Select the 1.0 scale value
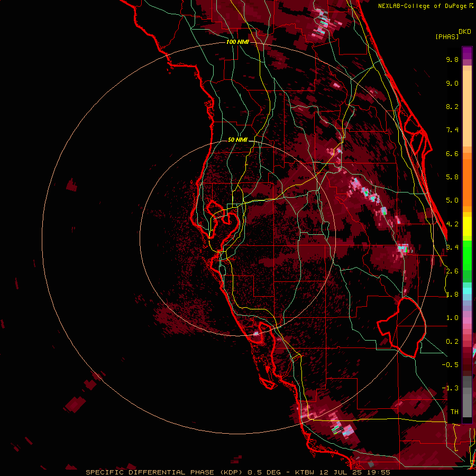This screenshot has width=476, height=476. 452,318
